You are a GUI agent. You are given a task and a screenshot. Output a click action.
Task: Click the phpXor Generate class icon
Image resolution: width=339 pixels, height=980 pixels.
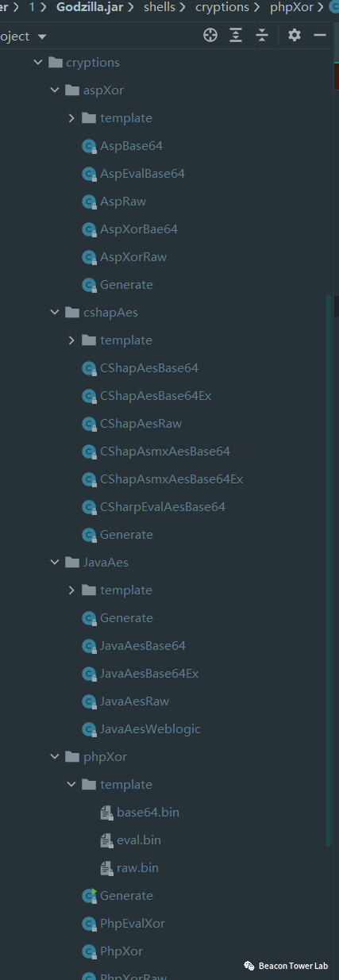[89, 896]
